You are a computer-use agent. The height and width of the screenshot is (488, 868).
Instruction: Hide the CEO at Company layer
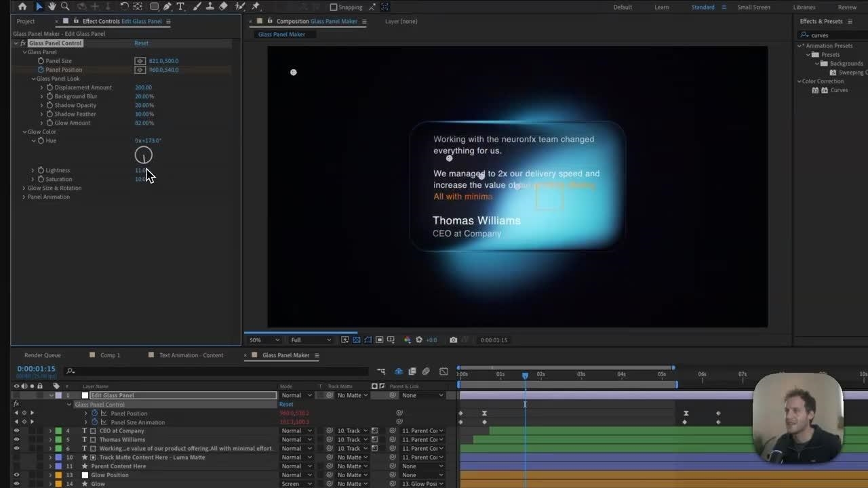[x=16, y=431]
